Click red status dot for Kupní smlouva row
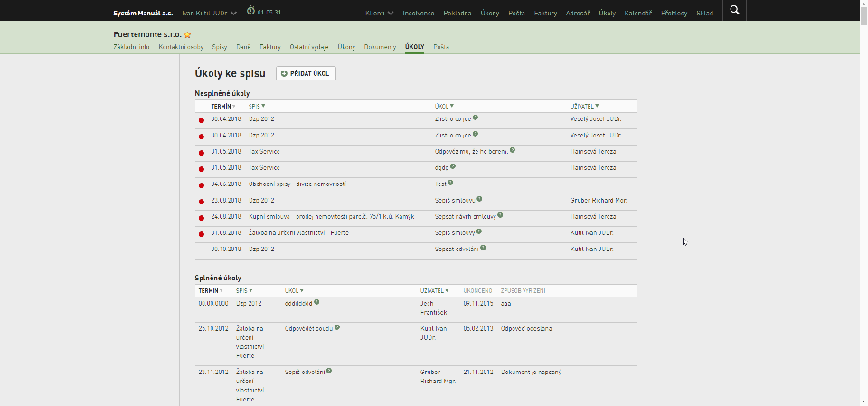Image resolution: width=868 pixels, height=406 pixels. click(x=202, y=218)
